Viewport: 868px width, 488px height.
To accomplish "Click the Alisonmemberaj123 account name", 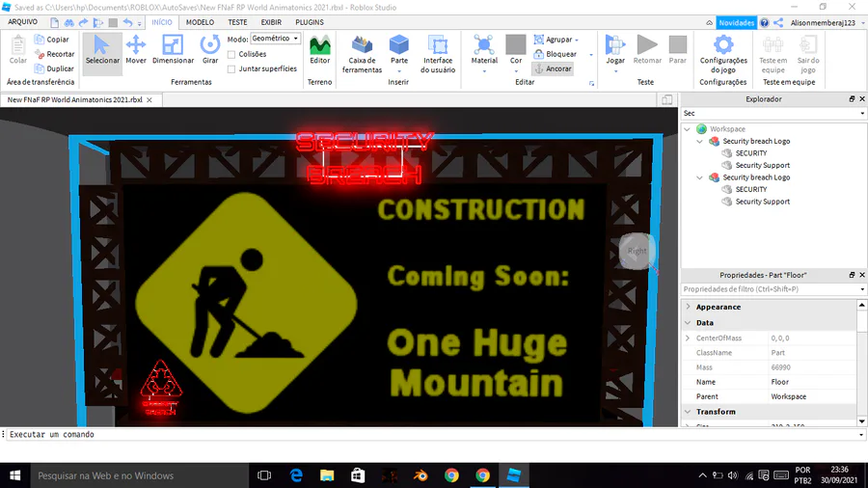I will pos(823,23).
